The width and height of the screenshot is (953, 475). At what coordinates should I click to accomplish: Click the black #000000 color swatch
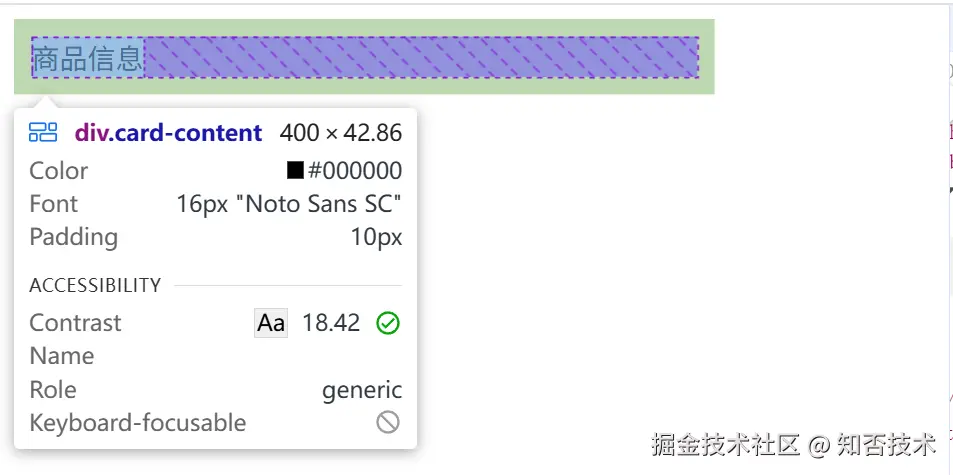coord(295,171)
